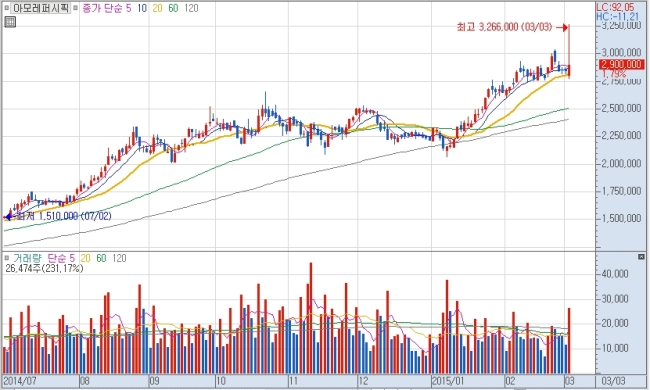Click the small square before 아모레퍼시픽

6,8
